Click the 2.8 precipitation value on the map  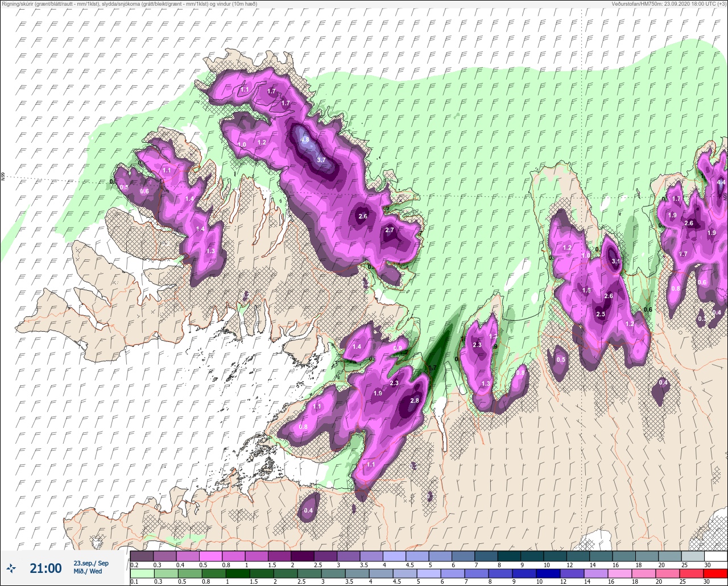(415, 401)
